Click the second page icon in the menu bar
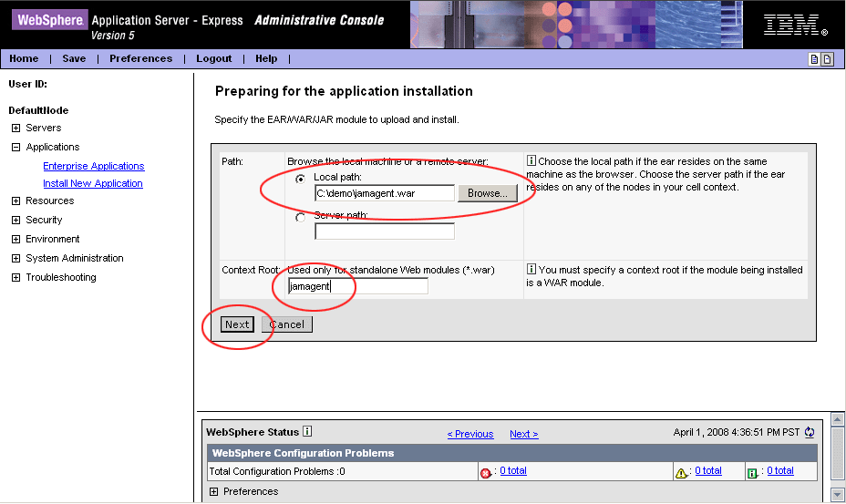The width and height of the screenshot is (846, 504). coord(827,59)
